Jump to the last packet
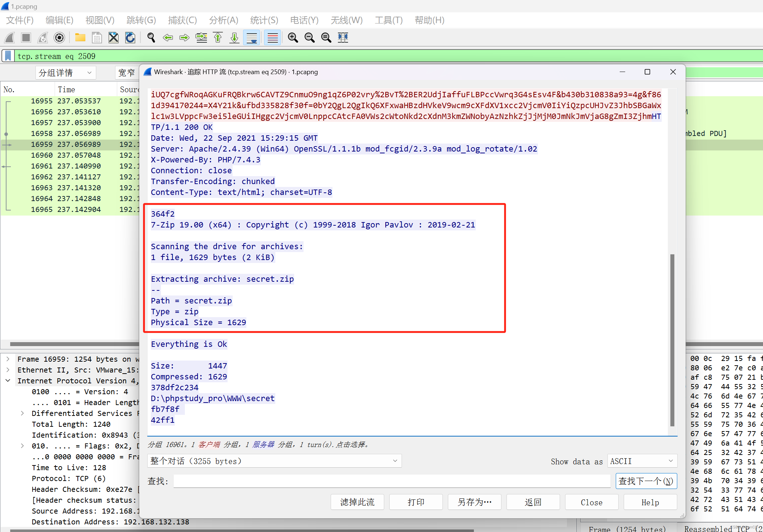The image size is (763, 532). click(234, 38)
